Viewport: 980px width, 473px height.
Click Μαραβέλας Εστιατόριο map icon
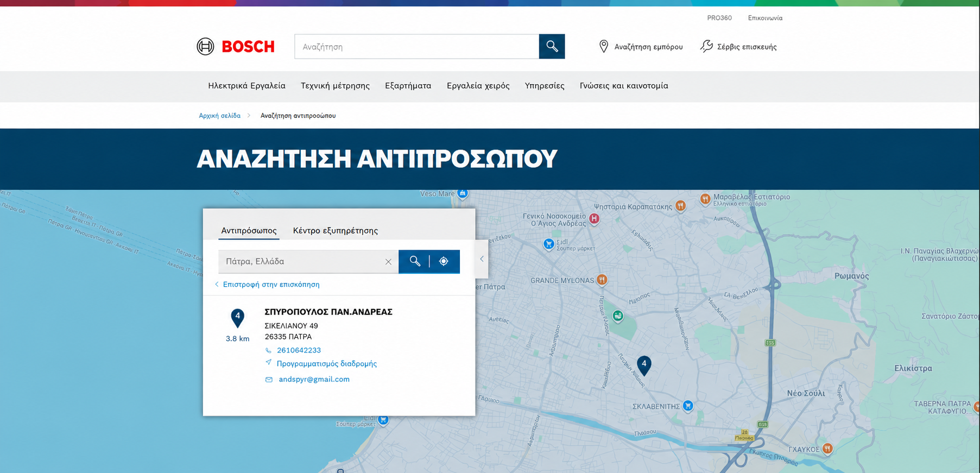pos(705,199)
